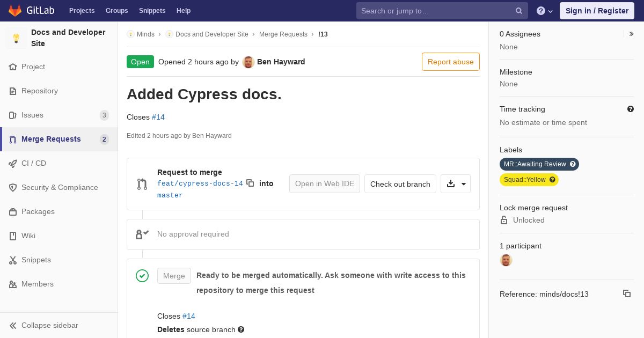Open the Closes #14 link in merge widget
Viewport: 644px width, 338px height.
(189, 316)
